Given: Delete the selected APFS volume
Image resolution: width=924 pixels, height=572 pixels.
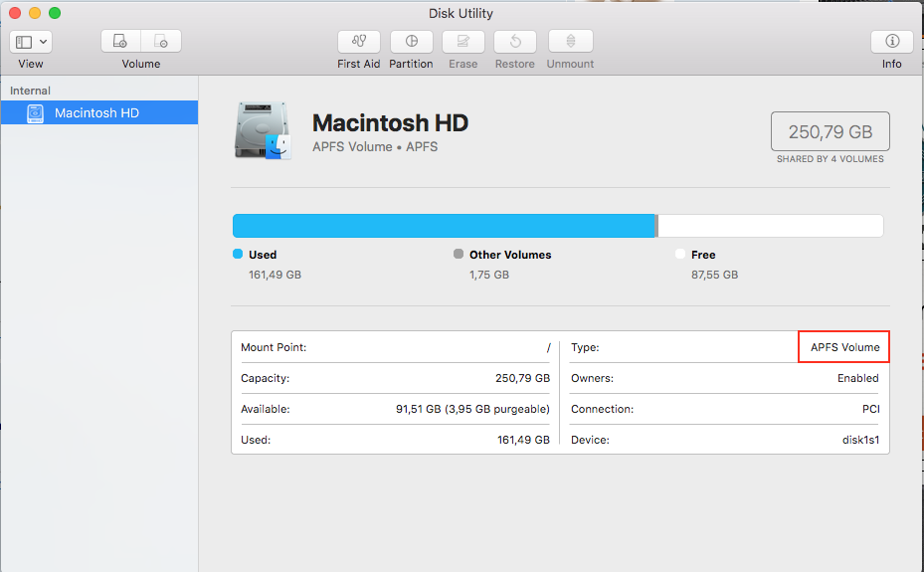Looking at the screenshot, I should click(x=161, y=42).
